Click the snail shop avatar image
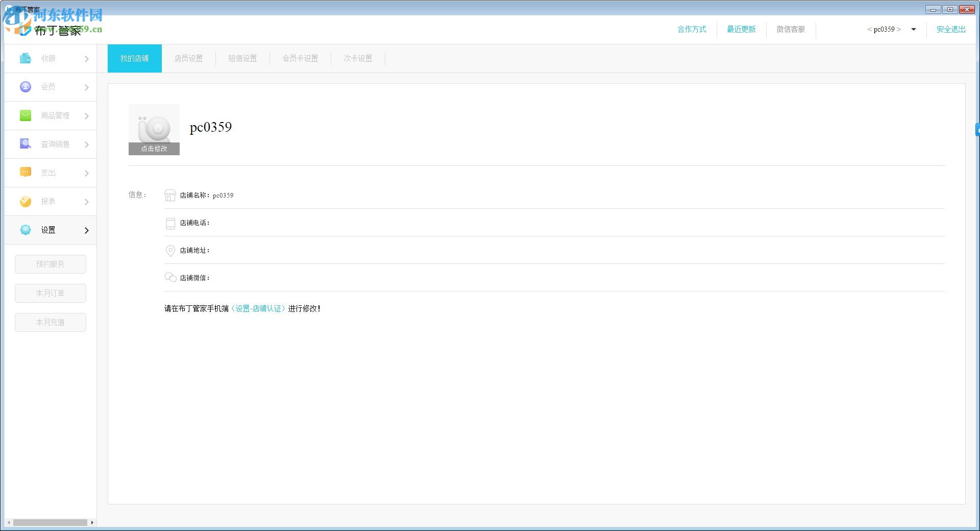Viewport: 980px width, 531px height. [154, 124]
